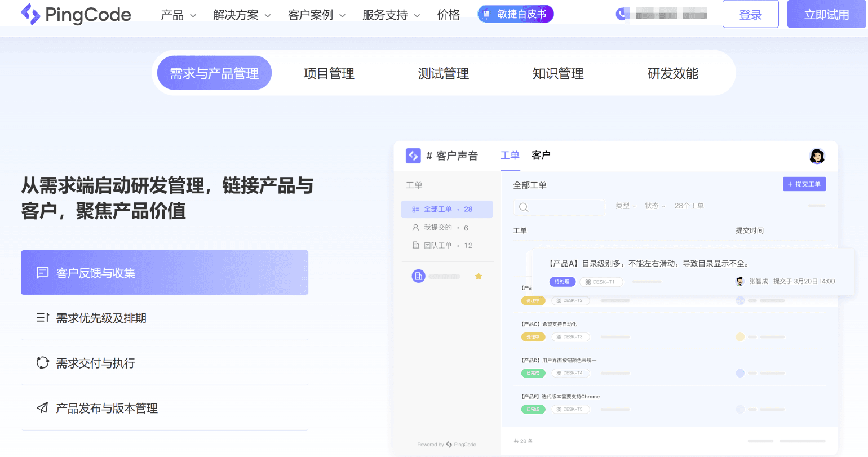Screen dimensions: 868x457
Task: Switch to the 知识管理 tab
Action: coord(558,73)
